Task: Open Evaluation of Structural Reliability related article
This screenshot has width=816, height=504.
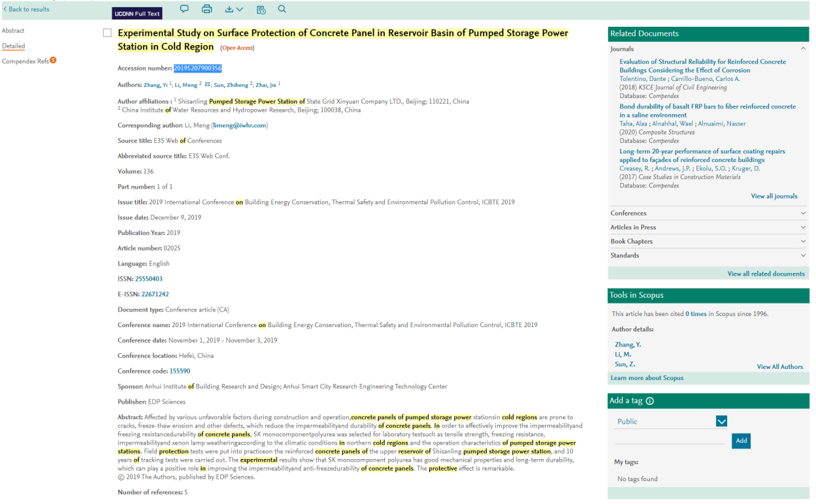Action: click(x=703, y=66)
